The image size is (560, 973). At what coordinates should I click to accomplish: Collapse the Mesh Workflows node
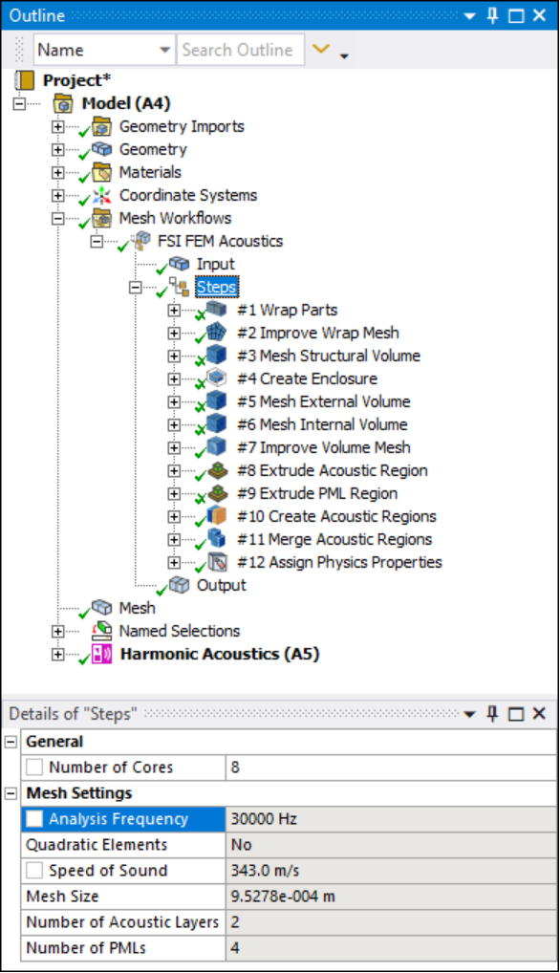[x=57, y=219]
